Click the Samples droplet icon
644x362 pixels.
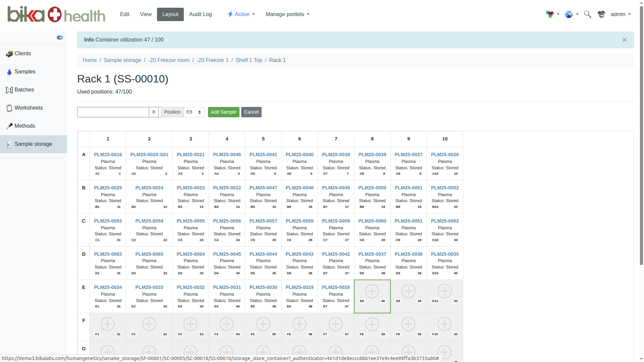pyautogui.click(x=9, y=72)
